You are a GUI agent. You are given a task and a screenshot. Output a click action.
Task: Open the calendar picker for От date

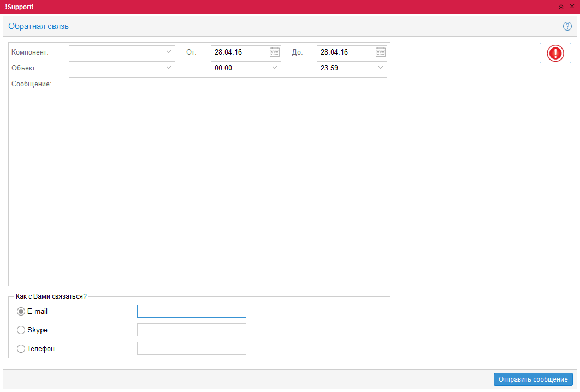[275, 52]
